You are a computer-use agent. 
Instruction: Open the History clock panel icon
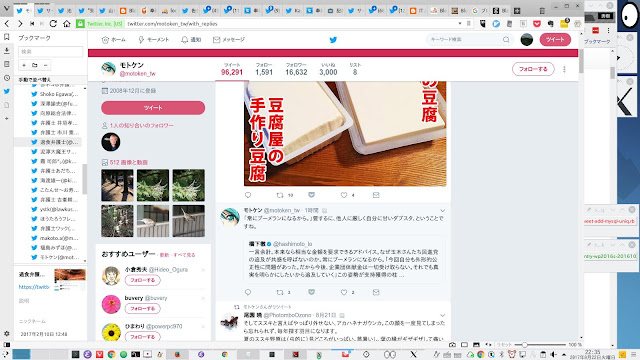(7, 78)
